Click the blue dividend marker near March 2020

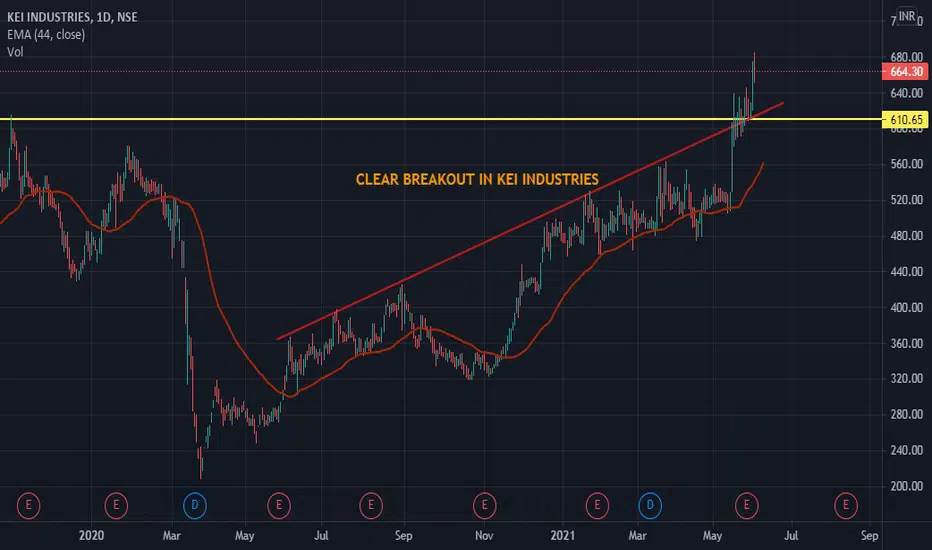pos(194,506)
